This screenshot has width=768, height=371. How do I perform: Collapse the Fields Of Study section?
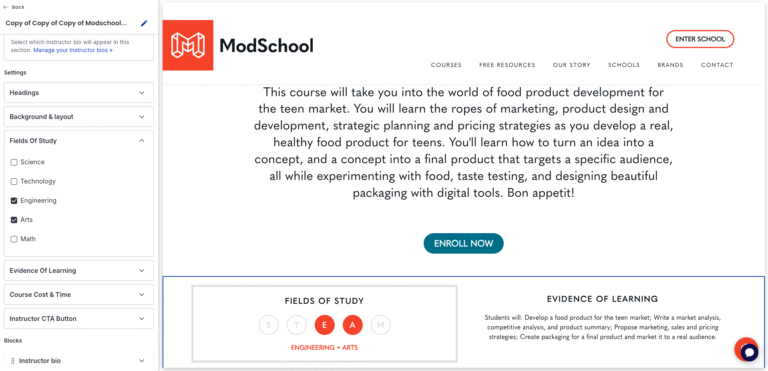point(79,141)
